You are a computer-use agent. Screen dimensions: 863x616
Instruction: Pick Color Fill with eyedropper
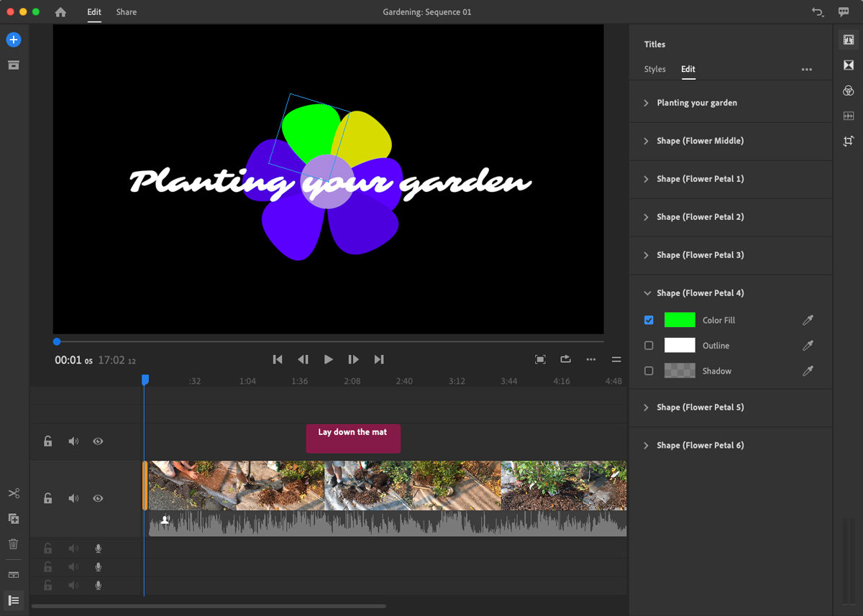click(808, 321)
